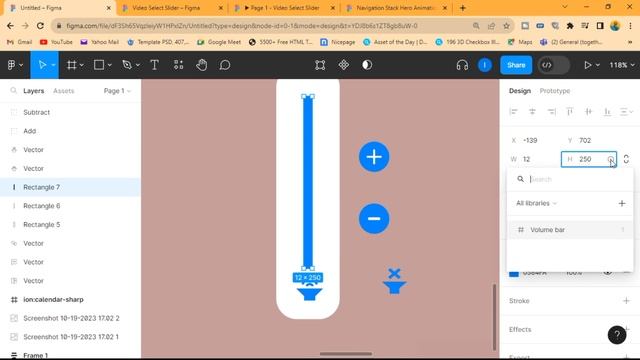This screenshot has height=360, width=640.
Task: Switch to the Assets tab
Action: [x=64, y=91]
